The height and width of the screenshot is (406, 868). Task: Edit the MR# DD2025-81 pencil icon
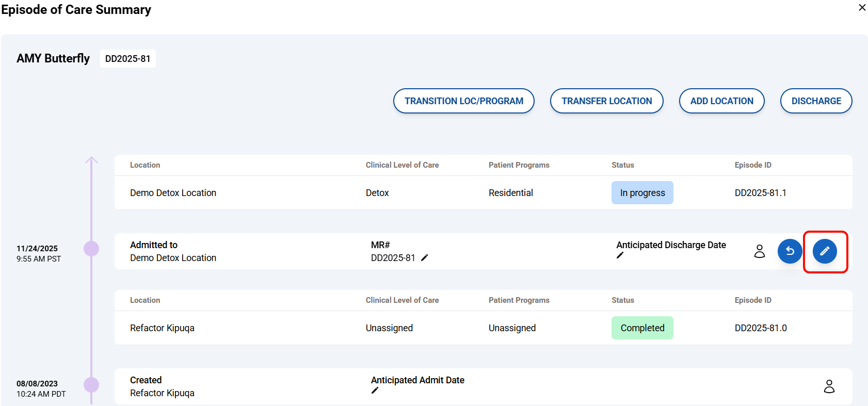click(424, 258)
